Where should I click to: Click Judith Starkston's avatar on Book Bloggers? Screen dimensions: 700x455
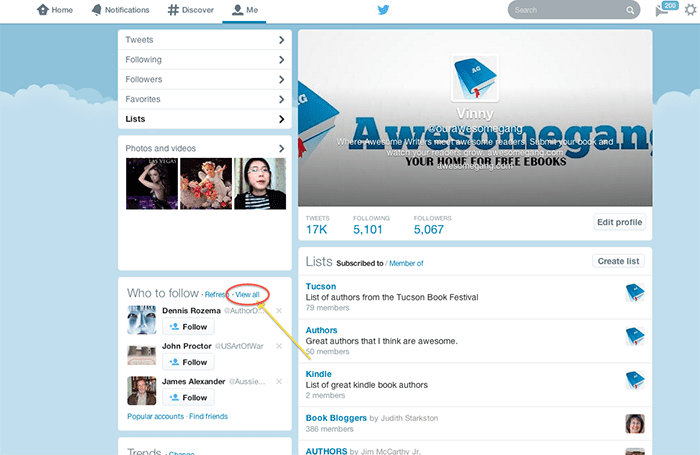(x=635, y=424)
